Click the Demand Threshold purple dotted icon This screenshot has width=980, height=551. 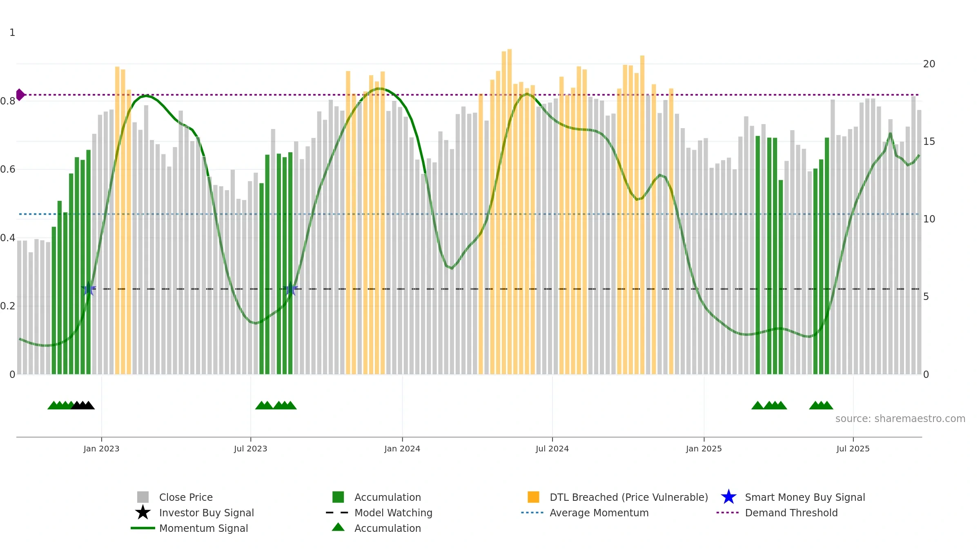(x=728, y=513)
